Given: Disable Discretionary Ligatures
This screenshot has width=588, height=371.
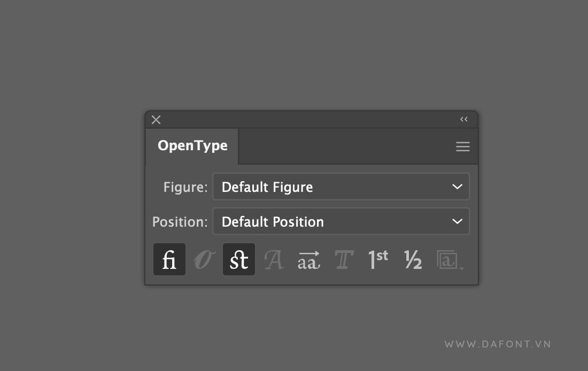Looking at the screenshot, I should [204, 259].
